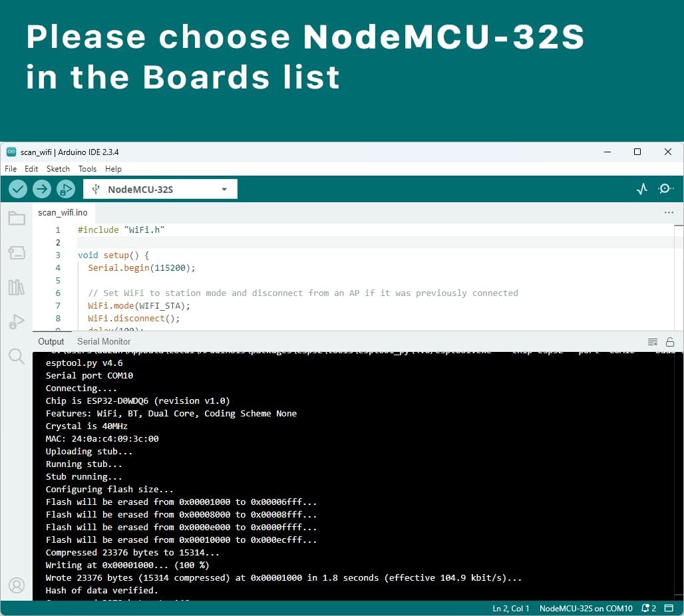Screen dimensions: 684x616
Task: Open the File menu
Action: pos(11,169)
